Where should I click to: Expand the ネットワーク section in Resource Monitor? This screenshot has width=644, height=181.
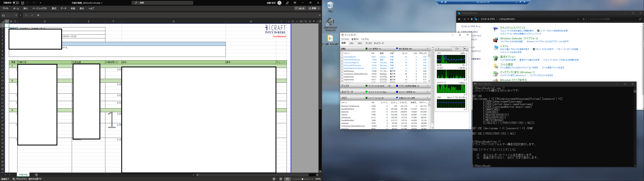coord(427,92)
